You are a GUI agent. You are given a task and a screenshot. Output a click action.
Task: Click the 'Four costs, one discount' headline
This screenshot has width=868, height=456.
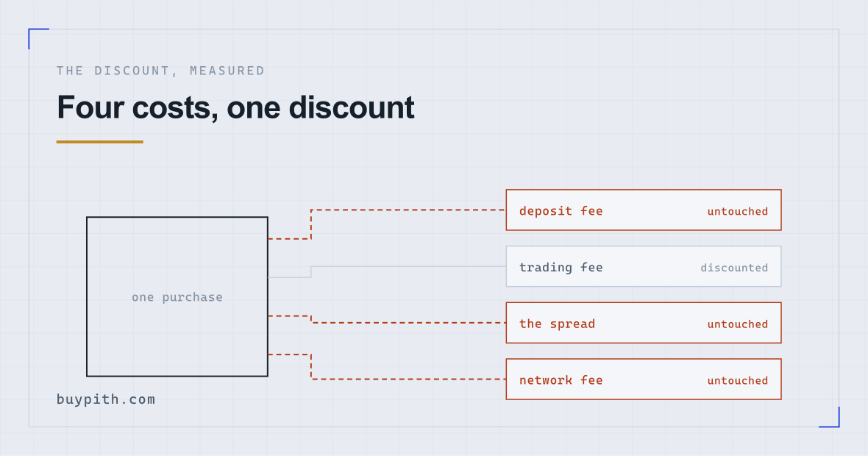tap(235, 107)
